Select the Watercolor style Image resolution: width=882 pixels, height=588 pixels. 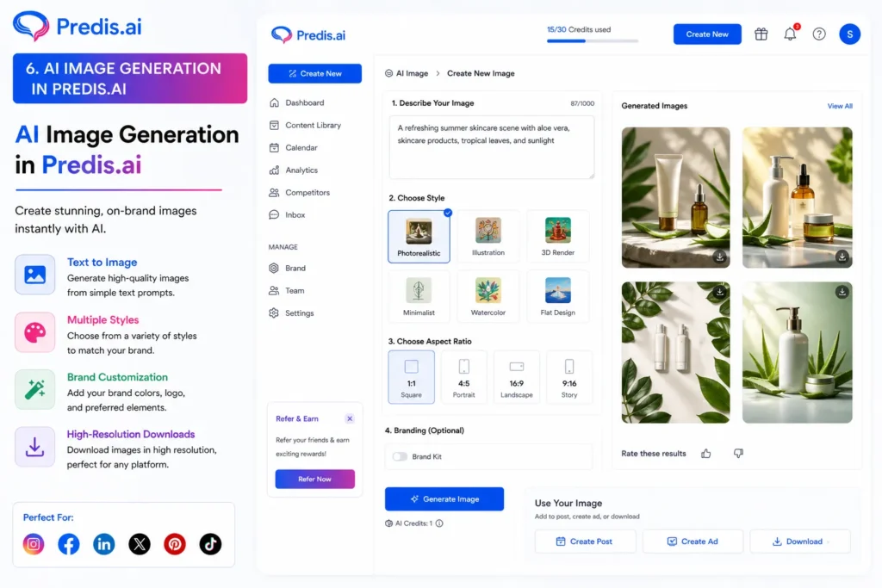[x=488, y=296]
